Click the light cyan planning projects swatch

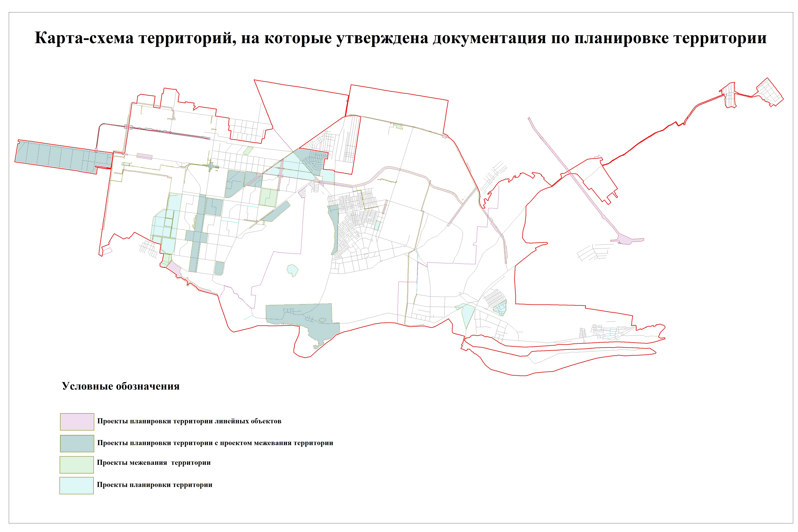click(77, 485)
